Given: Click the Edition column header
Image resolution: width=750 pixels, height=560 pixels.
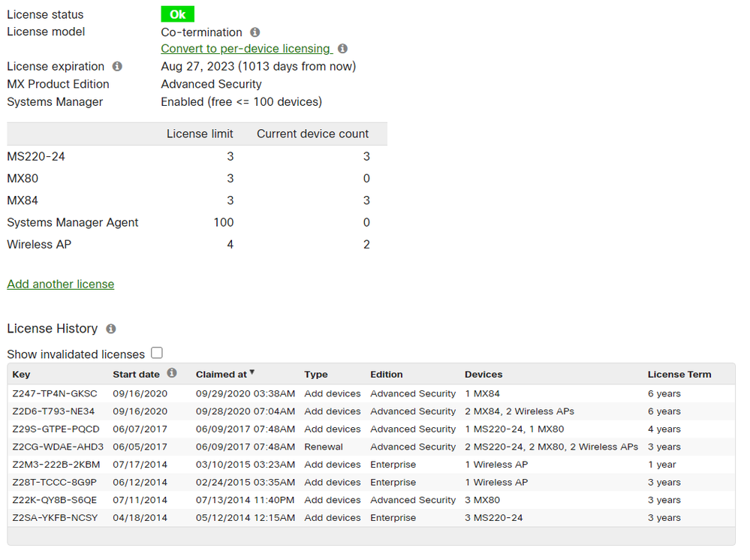Looking at the screenshot, I should tap(387, 375).
